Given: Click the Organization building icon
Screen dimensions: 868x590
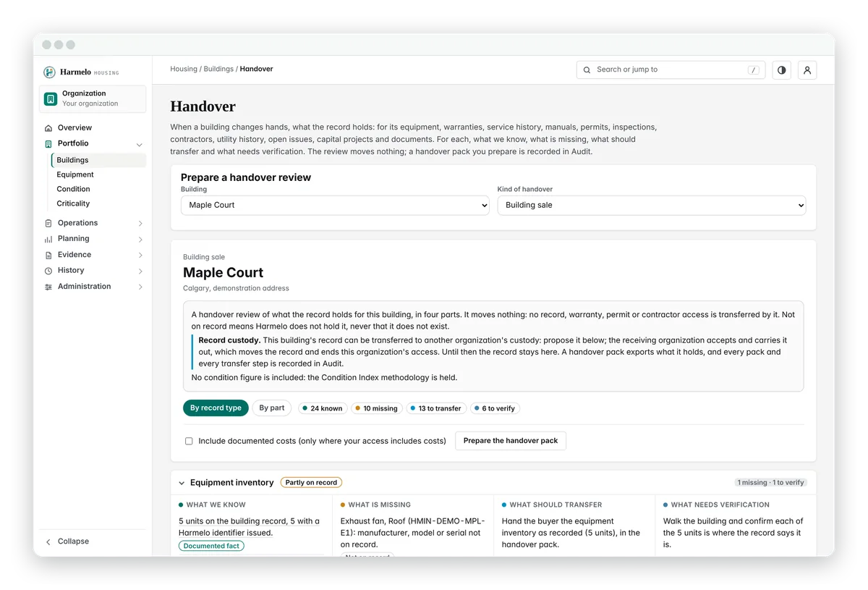Looking at the screenshot, I should pos(51,99).
